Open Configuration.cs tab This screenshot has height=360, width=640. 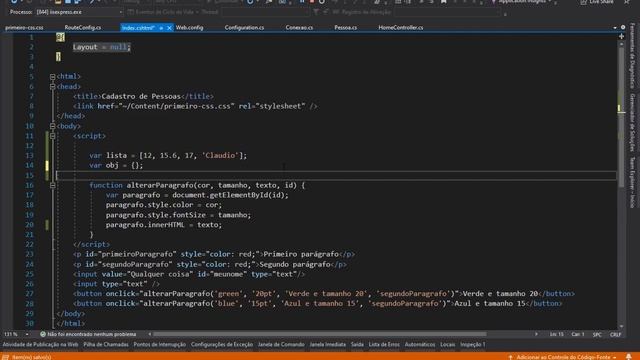point(244,28)
